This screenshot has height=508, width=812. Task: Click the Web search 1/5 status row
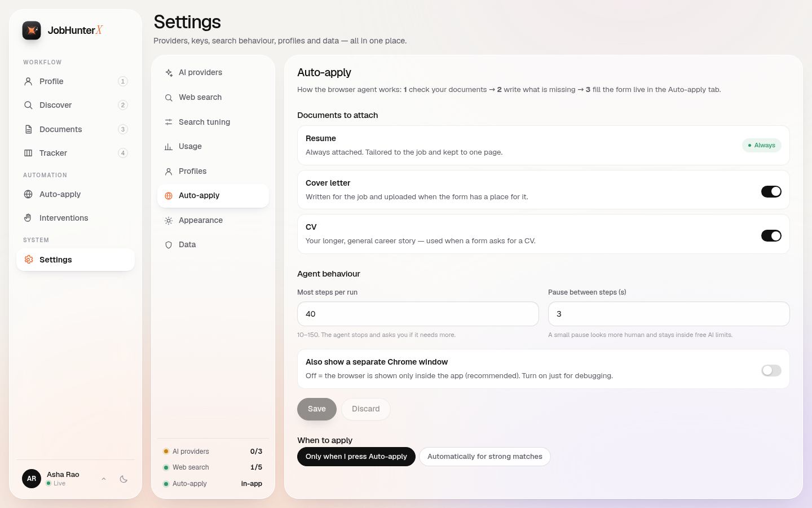pos(213,467)
